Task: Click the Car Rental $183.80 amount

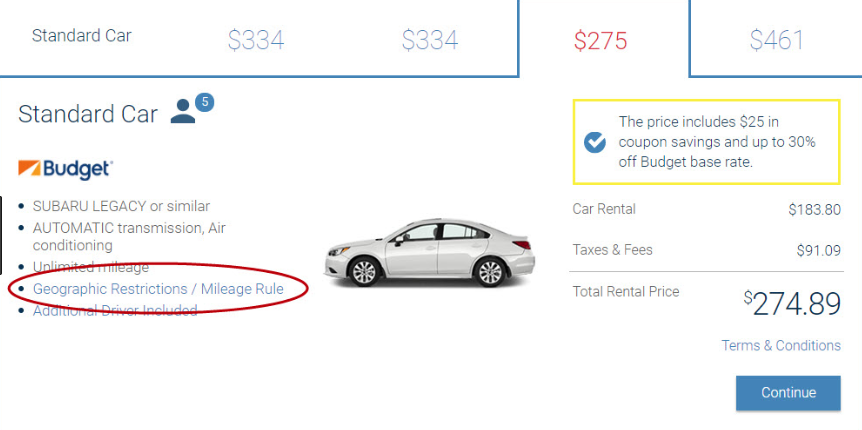Action: click(x=814, y=210)
